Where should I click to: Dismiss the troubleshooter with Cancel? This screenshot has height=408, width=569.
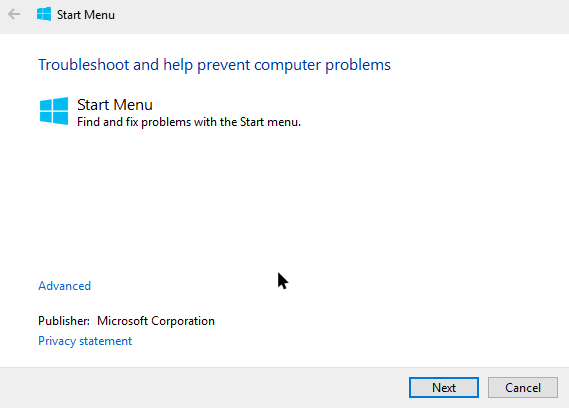coord(523,387)
